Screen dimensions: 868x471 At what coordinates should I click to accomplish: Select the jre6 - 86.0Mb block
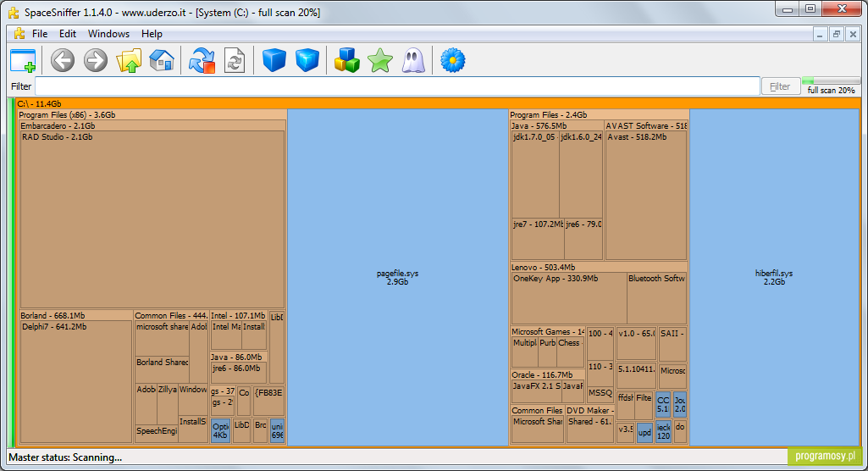(x=239, y=373)
